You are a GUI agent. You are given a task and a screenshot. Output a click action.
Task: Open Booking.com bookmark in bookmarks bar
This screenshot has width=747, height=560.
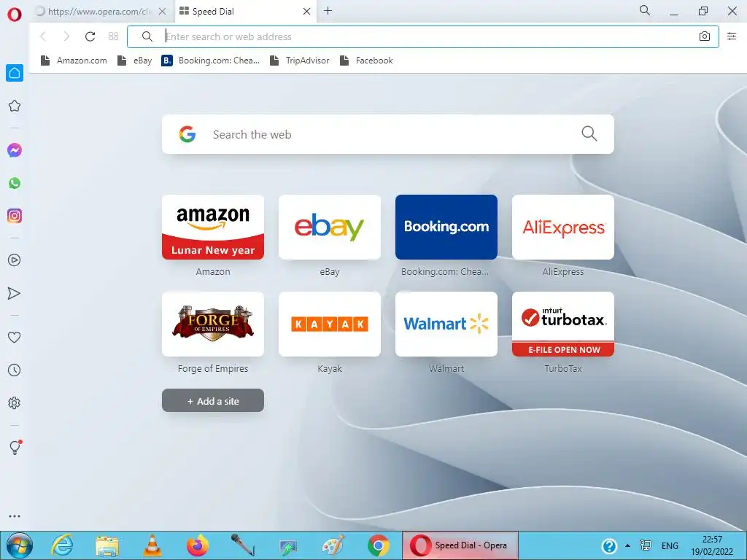click(x=211, y=61)
